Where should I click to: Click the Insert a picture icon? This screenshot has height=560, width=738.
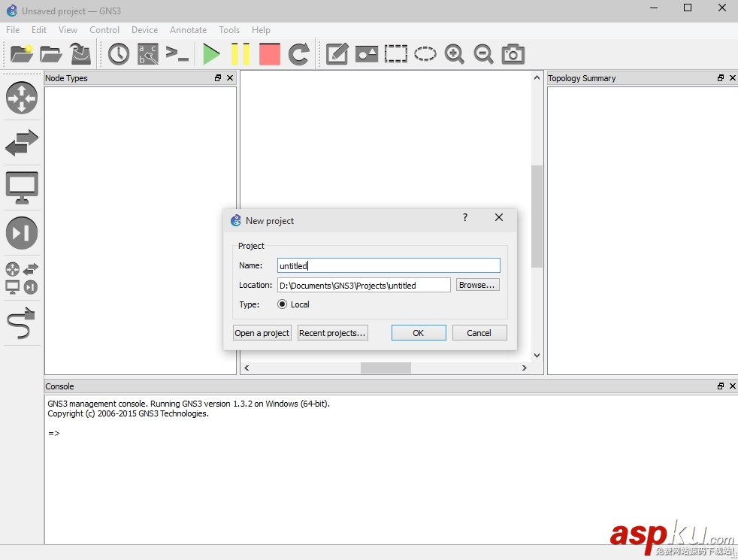point(367,53)
